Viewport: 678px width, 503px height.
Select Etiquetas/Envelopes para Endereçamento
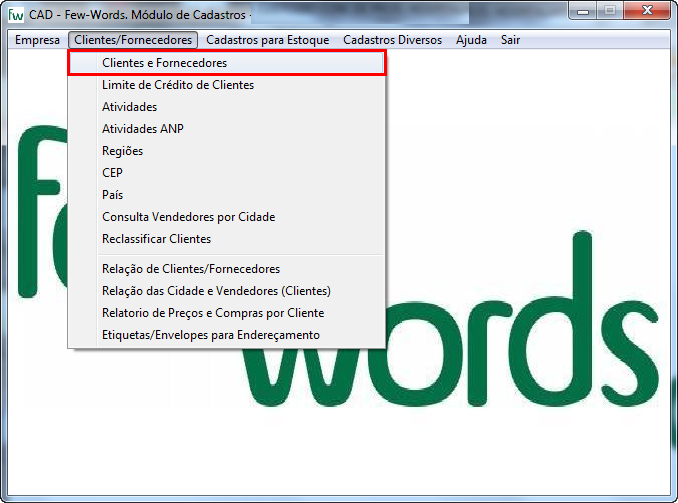227,335
